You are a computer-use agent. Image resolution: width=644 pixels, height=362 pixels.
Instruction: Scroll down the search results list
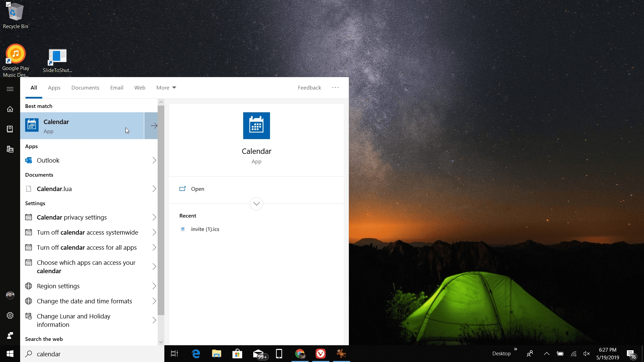point(161,342)
